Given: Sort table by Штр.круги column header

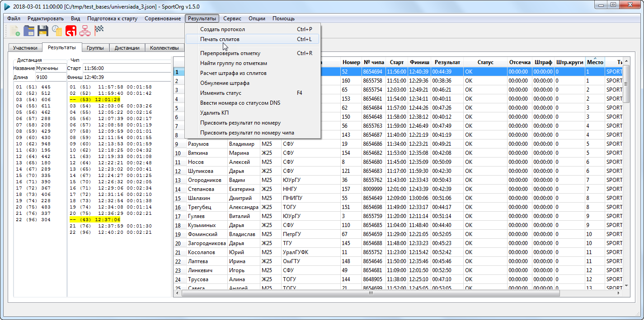Looking at the screenshot, I should pos(569,62).
